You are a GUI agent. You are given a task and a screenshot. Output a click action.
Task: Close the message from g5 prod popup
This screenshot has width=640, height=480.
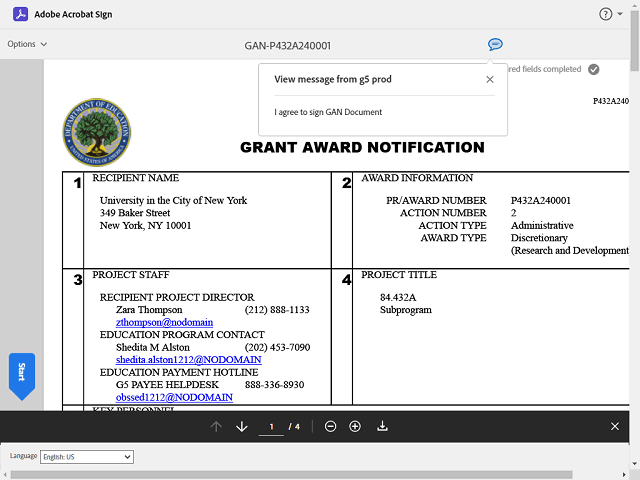tap(489, 79)
